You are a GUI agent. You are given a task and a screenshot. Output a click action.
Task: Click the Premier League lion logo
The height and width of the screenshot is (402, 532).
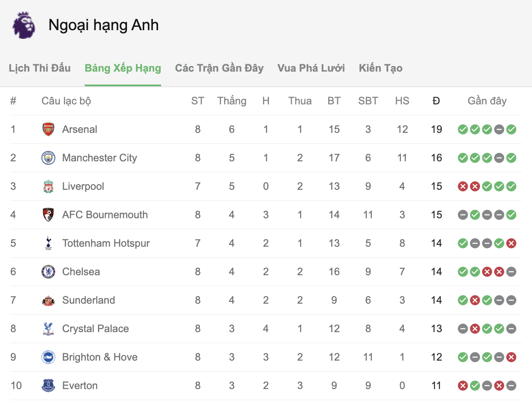coord(23,25)
